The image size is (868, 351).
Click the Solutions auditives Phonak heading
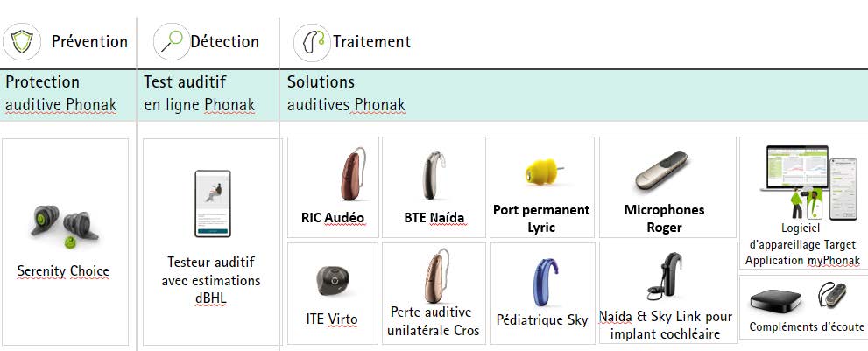(346, 93)
